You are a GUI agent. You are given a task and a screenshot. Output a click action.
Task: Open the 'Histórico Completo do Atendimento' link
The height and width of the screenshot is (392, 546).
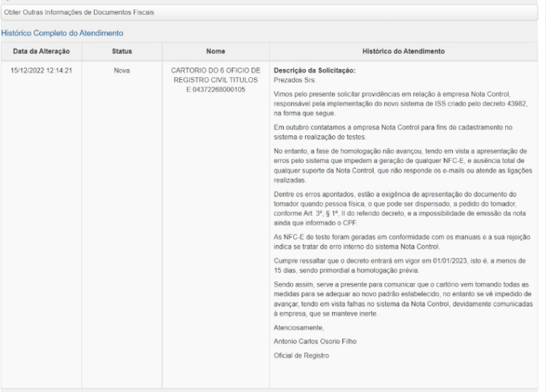pyautogui.click(x=63, y=33)
